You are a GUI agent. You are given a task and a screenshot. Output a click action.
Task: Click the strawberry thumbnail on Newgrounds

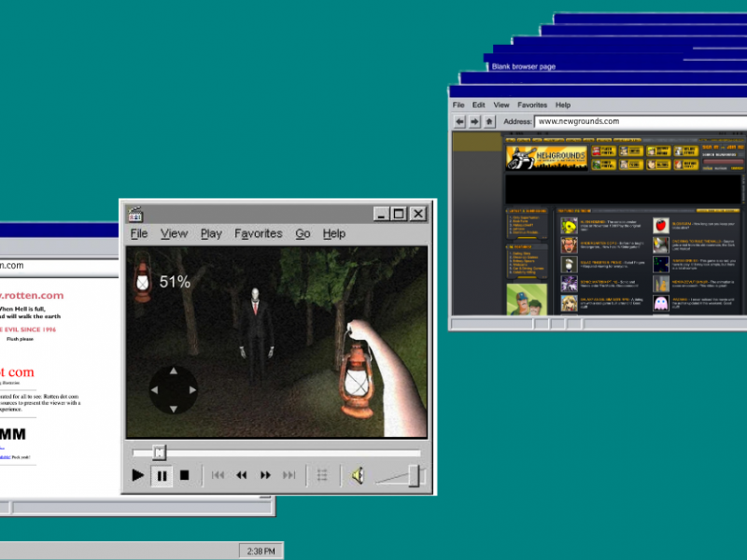[x=661, y=225]
